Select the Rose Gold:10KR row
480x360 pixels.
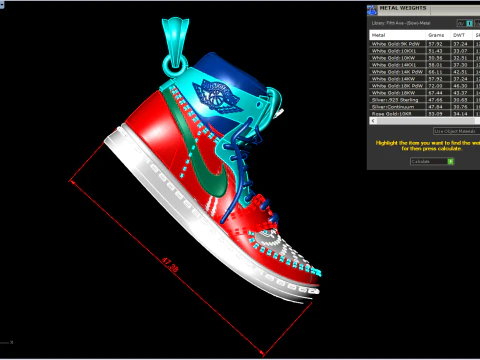pyautogui.click(x=425, y=113)
